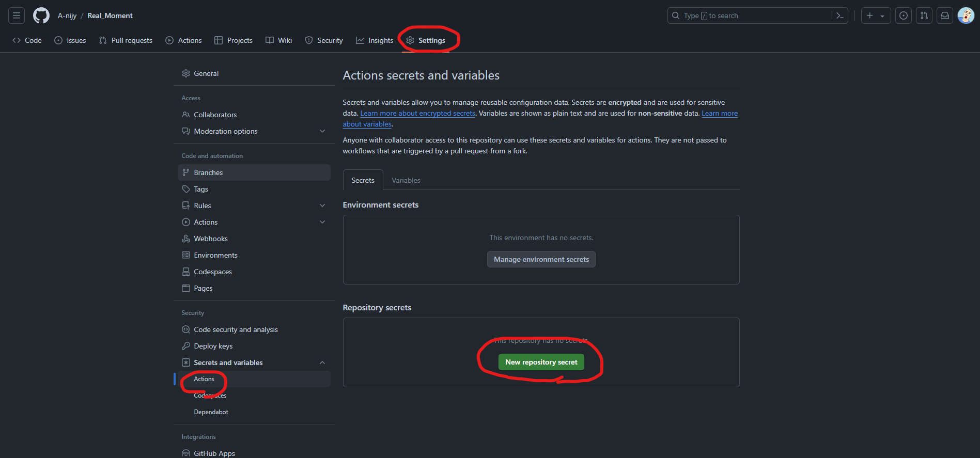Viewport: 980px width, 458px height.
Task: Select Dependabot under Secrets and variables
Action: [254, 412]
